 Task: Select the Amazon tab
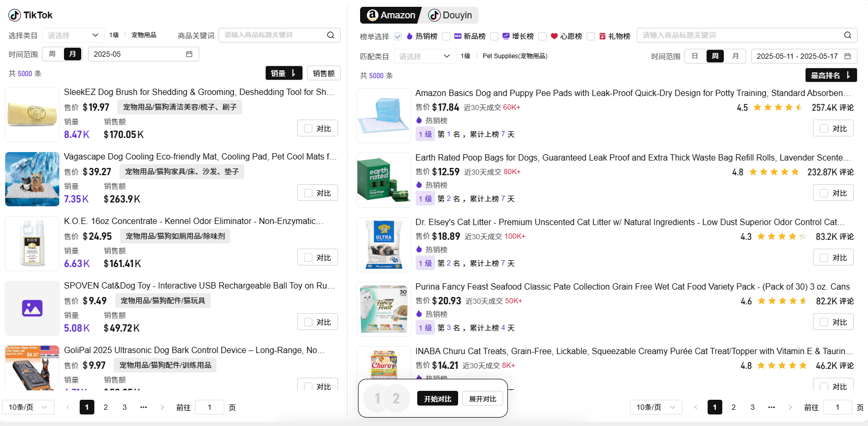coord(391,15)
